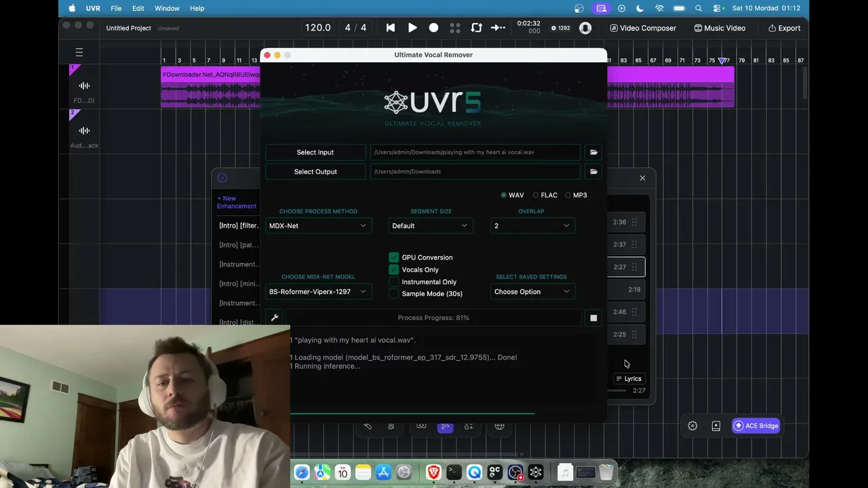
Task: Open Brave browser from the Dock
Action: pyautogui.click(x=433, y=472)
